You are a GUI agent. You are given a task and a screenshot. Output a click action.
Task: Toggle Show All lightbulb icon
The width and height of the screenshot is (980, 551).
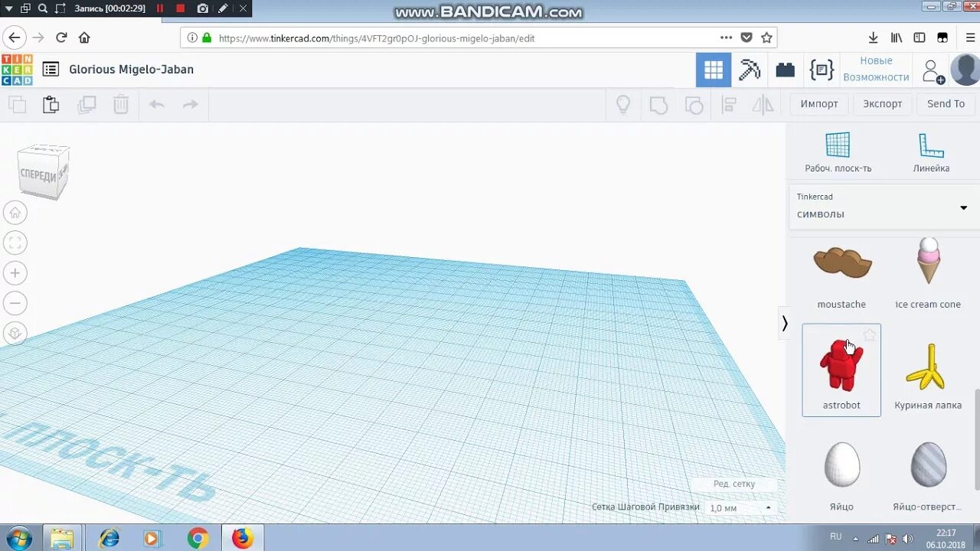[x=623, y=105]
